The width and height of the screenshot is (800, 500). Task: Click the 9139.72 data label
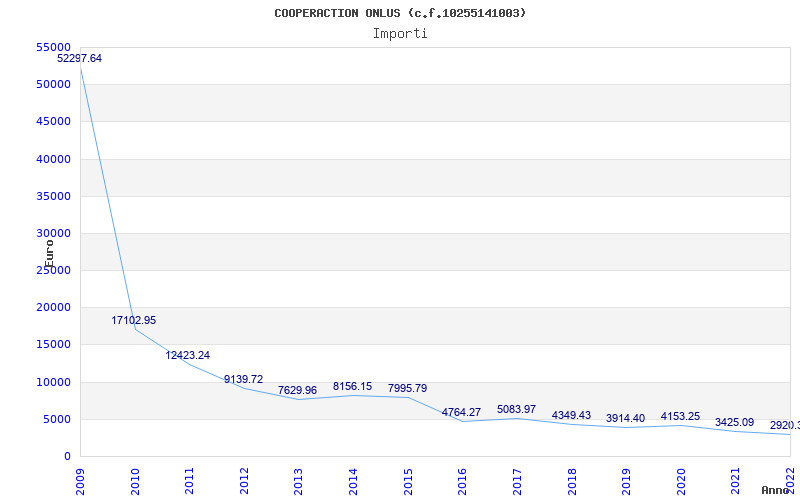[243, 380]
